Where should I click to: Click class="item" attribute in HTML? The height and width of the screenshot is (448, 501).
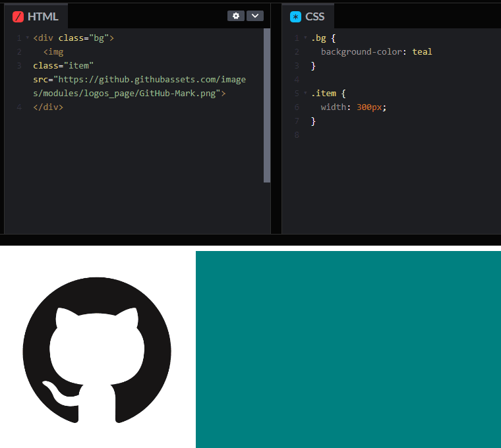click(x=63, y=66)
